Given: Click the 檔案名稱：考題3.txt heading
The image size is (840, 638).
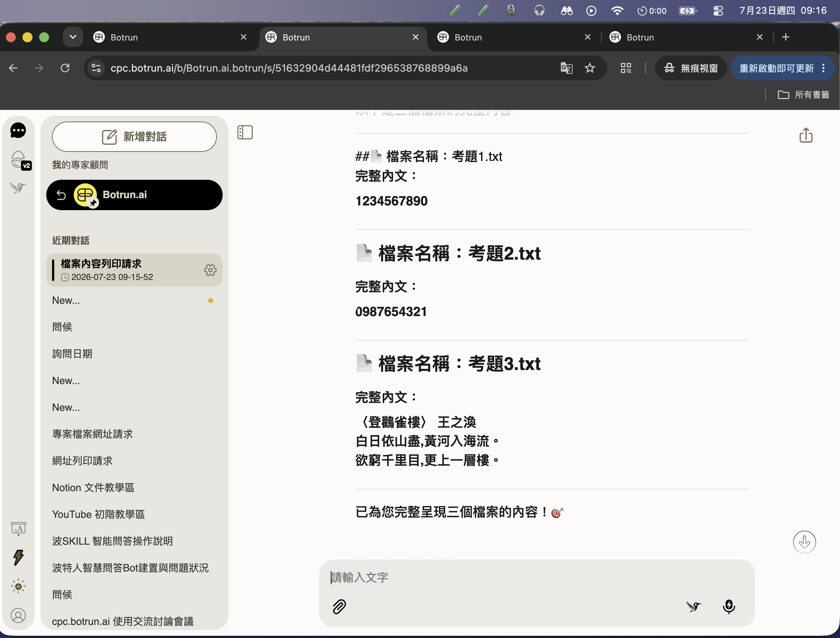Looking at the screenshot, I should point(448,363).
